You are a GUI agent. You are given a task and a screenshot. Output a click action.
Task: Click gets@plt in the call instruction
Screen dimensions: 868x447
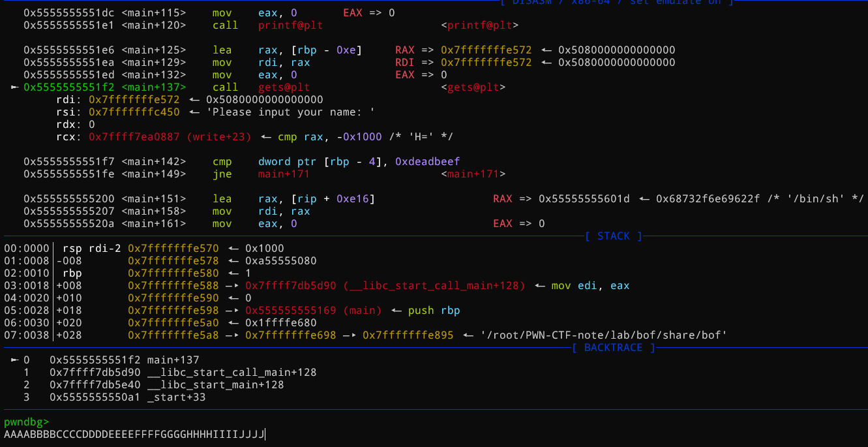click(x=284, y=87)
